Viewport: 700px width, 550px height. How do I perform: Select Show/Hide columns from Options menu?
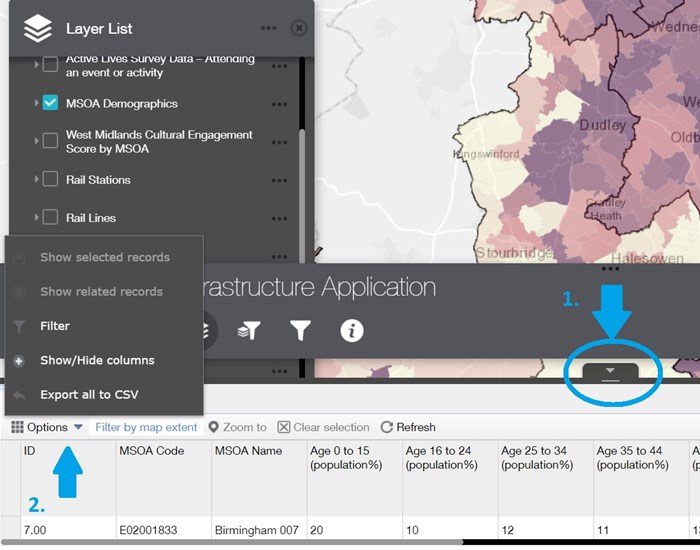click(x=97, y=360)
